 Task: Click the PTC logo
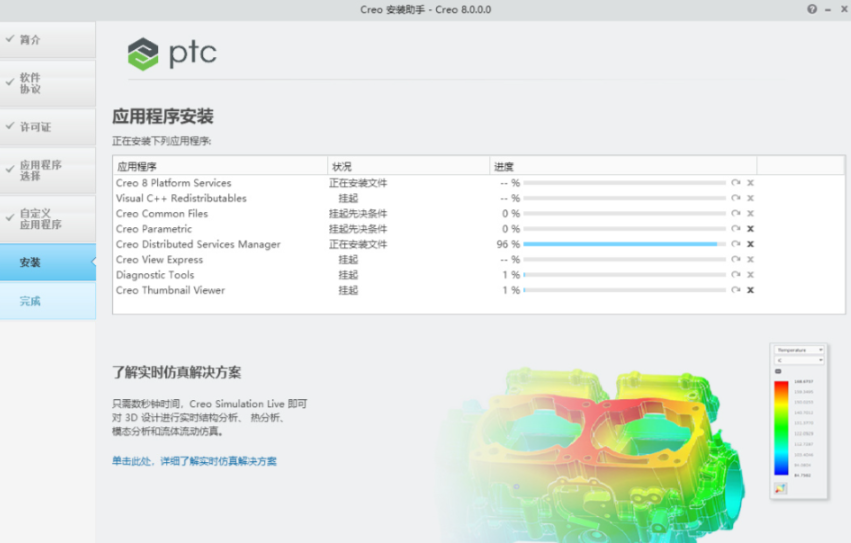(x=172, y=53)
